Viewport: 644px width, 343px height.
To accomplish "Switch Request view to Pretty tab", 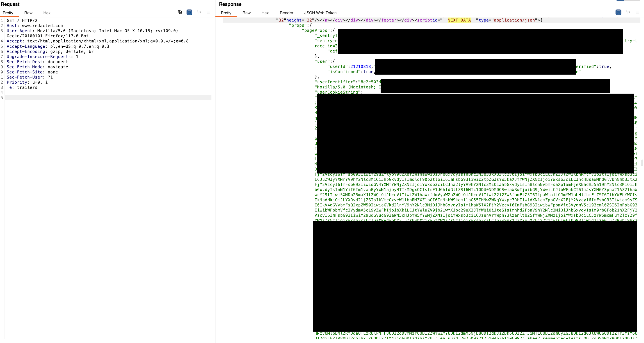I will (x=8, y=13).
